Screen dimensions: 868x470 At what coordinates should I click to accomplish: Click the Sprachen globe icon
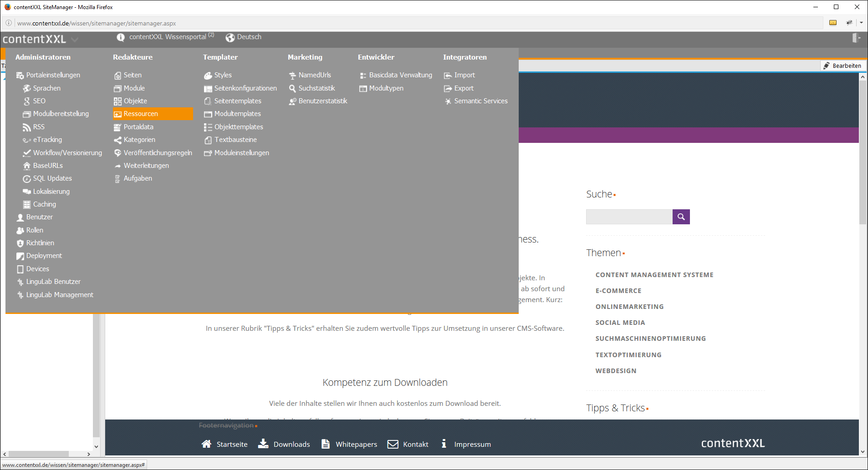(x=27, y=88)
